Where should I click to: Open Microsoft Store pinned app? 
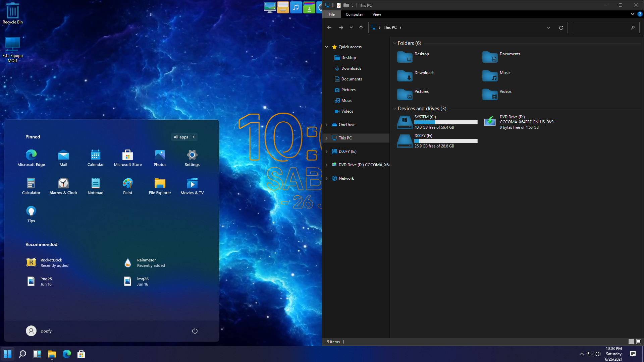128,158
